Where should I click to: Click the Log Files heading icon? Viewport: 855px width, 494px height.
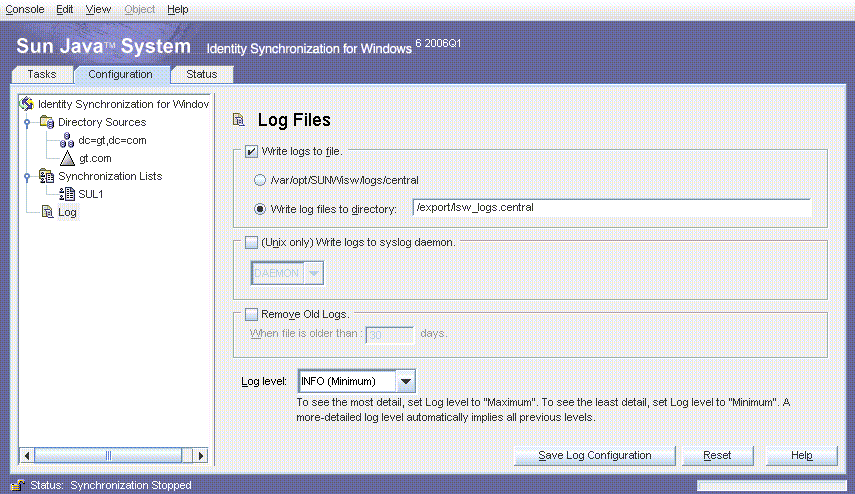tap(239, 119)
